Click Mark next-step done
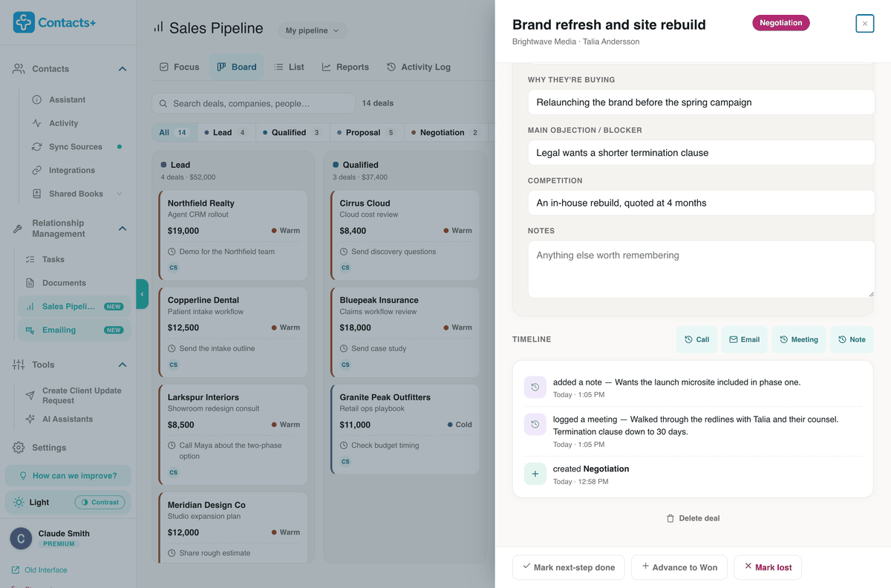Screen dimensions: 891x588 click(x=569, y=567)
